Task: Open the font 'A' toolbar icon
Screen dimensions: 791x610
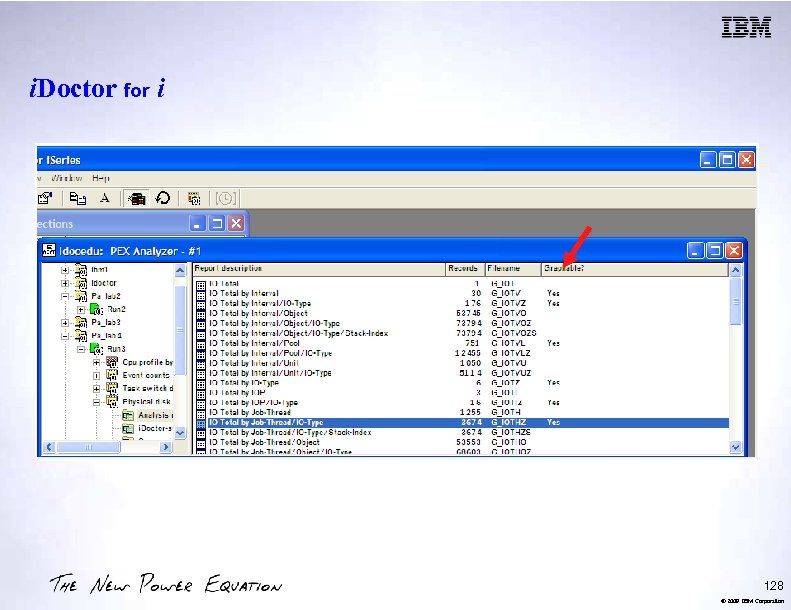Action: pos(104,198)
